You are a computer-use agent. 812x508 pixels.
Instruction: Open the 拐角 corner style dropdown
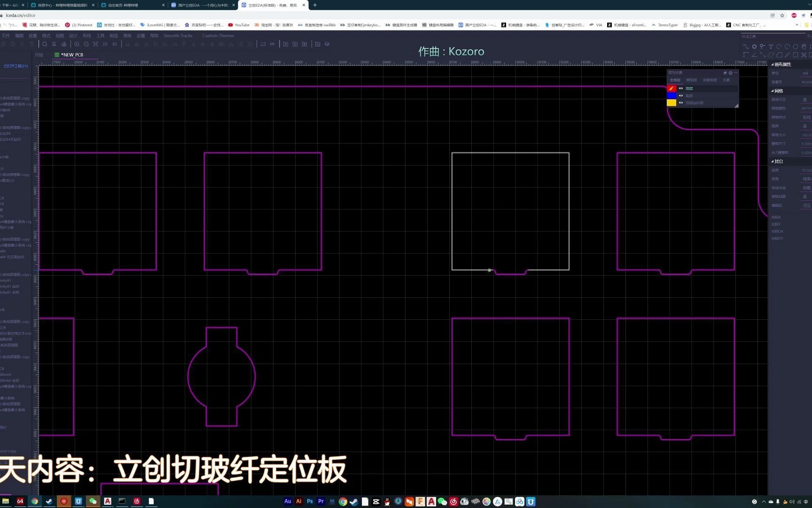(x=806, y=179)
